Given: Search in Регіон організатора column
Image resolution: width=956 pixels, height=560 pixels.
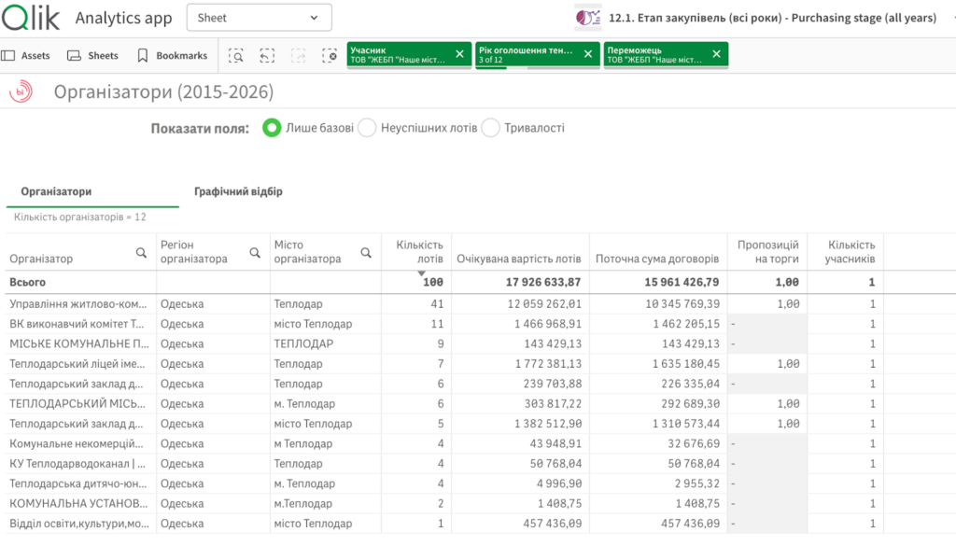Looking at the screenshot, I should 255,252.
